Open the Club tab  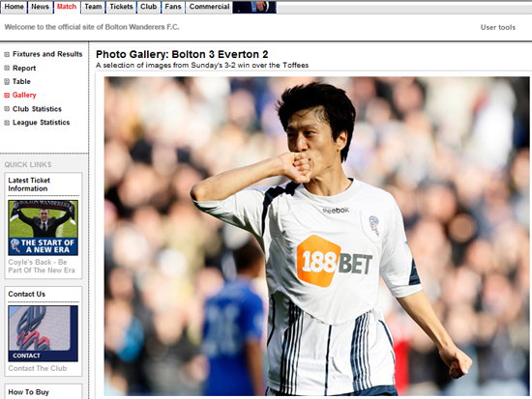(x=149, y=7)
